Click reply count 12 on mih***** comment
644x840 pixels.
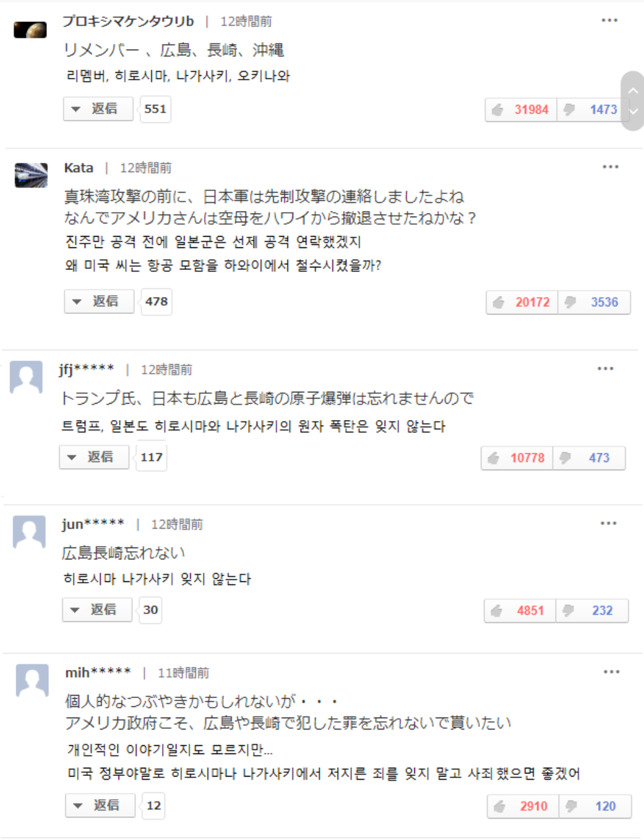tap(154, 806)
